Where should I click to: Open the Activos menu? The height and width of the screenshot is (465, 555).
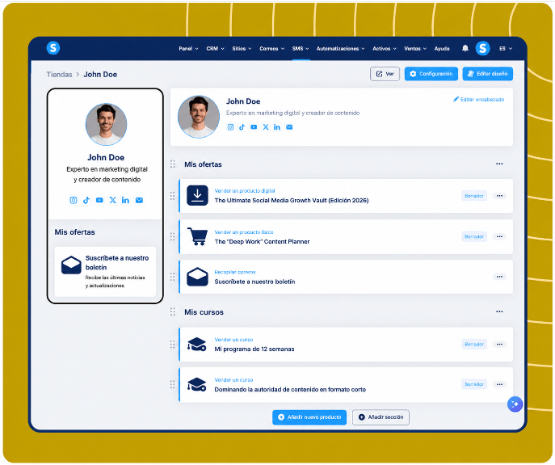point(384,48)
